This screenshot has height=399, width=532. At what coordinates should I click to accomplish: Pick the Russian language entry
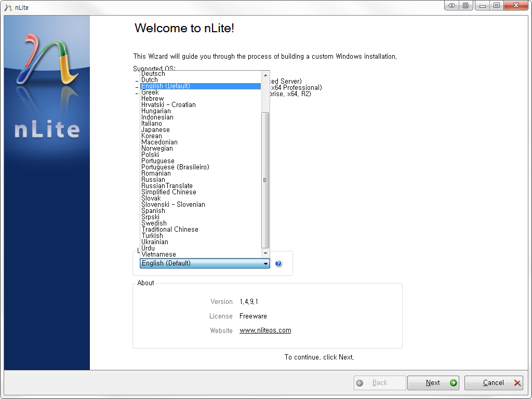click(201, 179)
